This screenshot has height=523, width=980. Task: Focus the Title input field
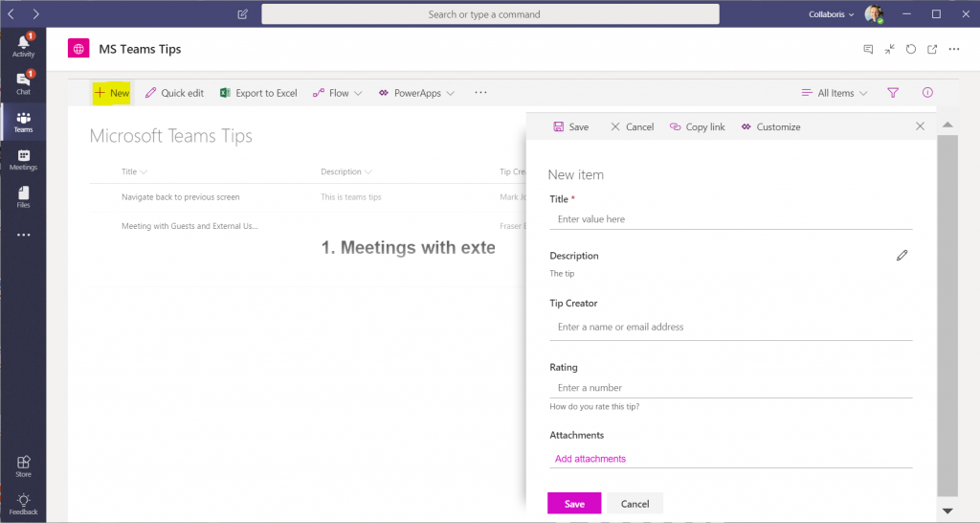pos(730,219)
